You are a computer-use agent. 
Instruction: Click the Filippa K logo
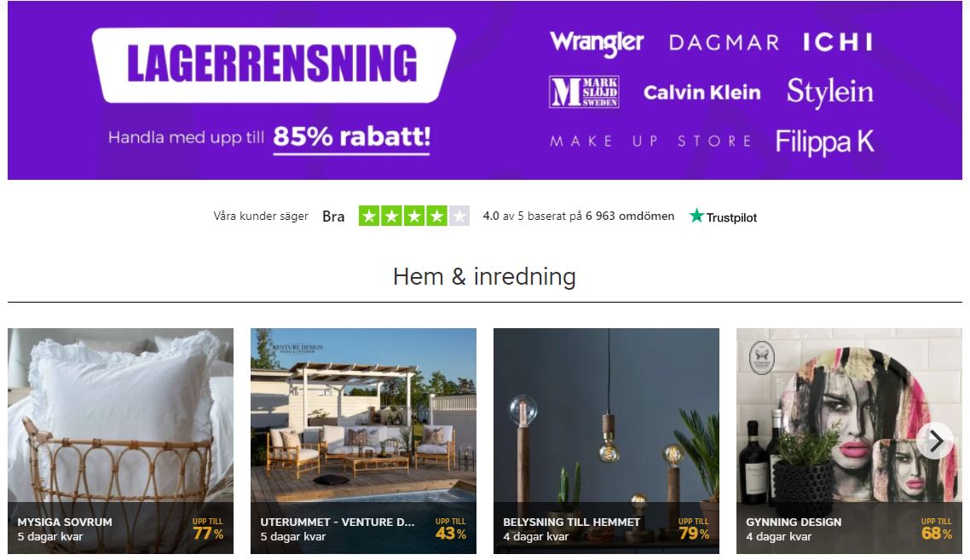824,141
